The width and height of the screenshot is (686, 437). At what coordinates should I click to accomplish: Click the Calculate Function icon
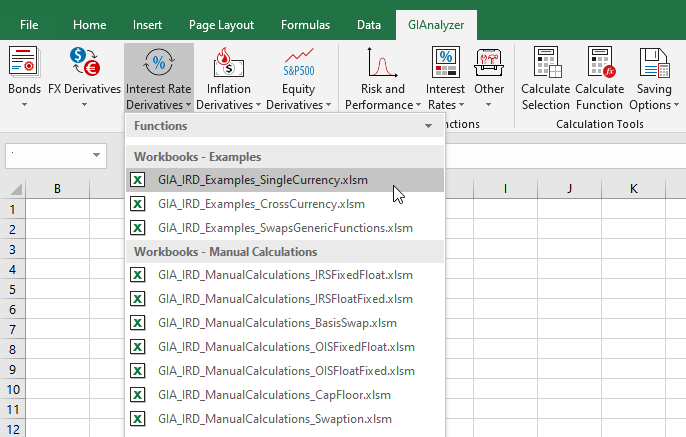tap(601, 62)
